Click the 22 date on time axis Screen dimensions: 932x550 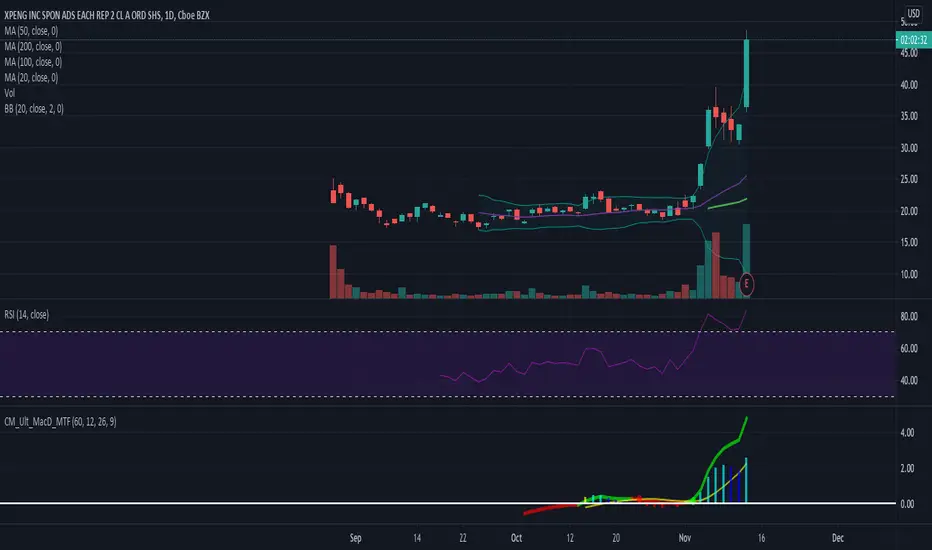[463, 538]
